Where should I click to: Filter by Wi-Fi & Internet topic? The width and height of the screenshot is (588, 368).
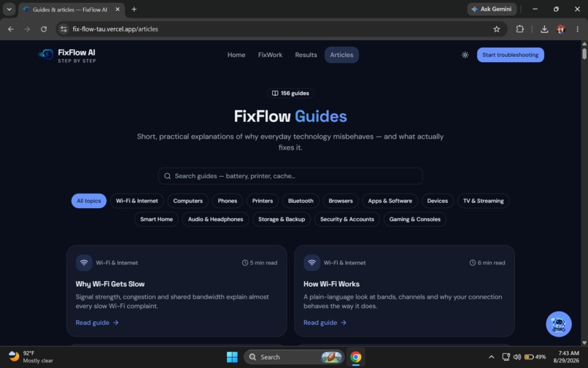pos(137,201)
